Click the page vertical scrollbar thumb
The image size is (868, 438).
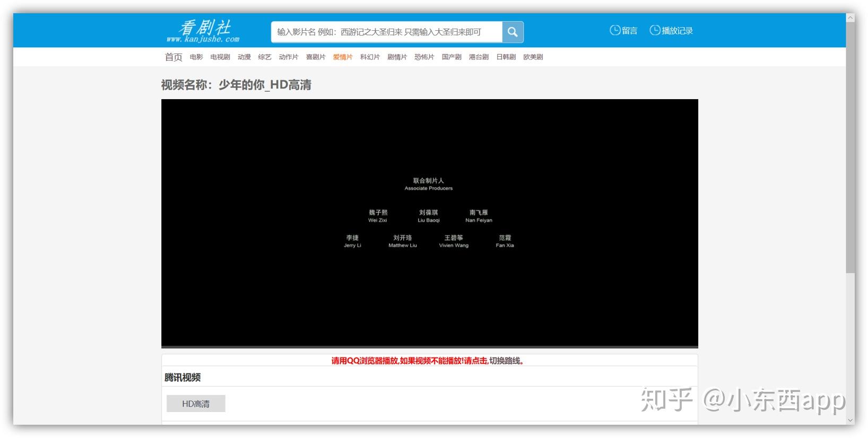click(x=850, y=148)
